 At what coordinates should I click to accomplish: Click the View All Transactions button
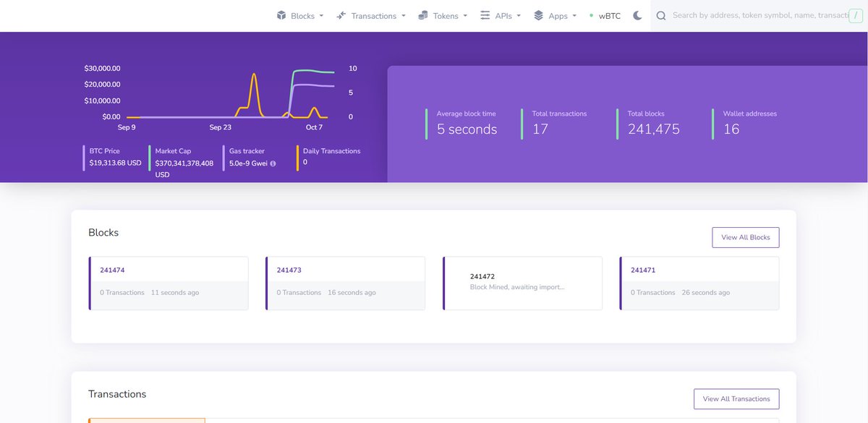click(736, 398)
